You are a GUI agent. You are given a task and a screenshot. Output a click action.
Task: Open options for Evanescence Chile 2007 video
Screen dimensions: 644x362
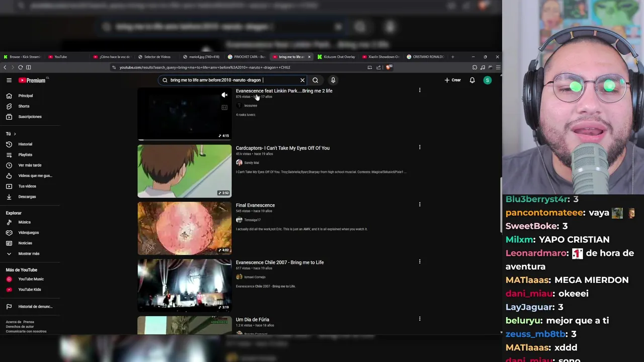pos(420,261)
